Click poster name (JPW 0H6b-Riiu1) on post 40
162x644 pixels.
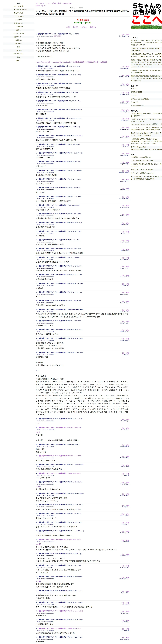75,473
